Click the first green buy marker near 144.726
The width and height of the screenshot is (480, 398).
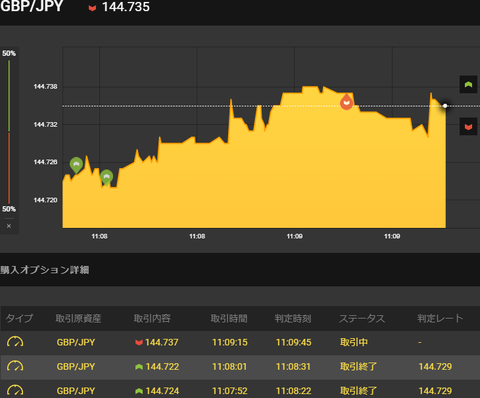(x=76, y=165)
